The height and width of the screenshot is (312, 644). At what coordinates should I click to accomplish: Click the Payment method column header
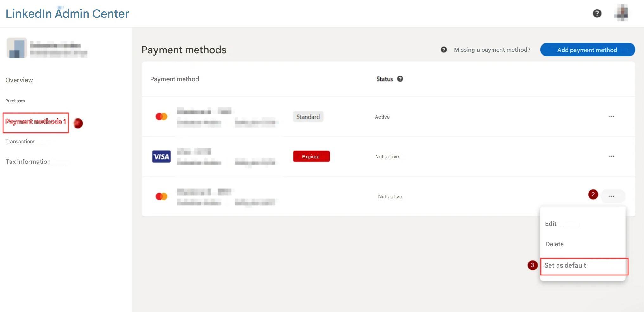[175, 79]
